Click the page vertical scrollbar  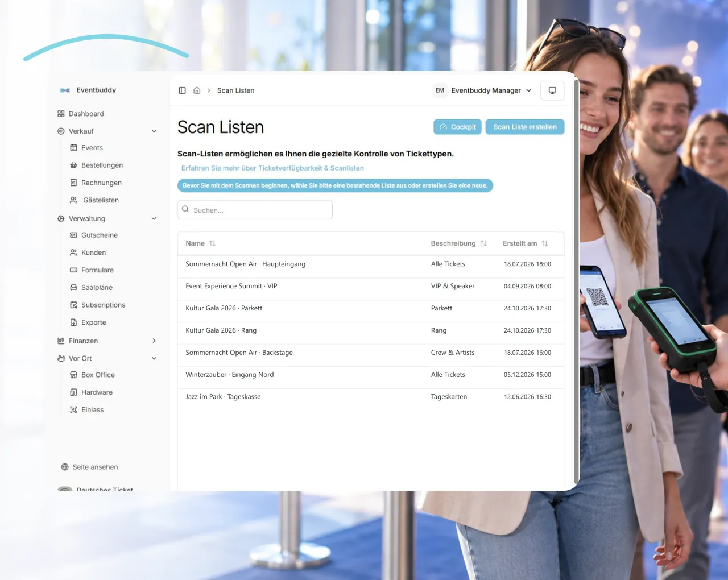tap(576, 281)
